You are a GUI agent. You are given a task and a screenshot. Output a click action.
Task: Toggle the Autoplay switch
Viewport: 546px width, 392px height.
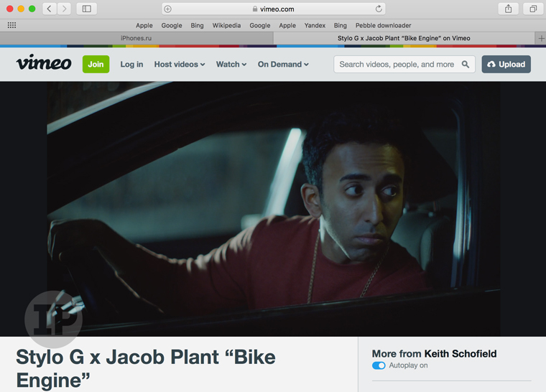[379, 365]
